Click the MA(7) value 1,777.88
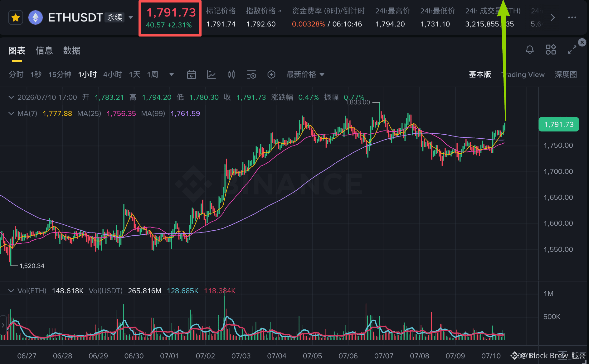 tap(57, 113)
